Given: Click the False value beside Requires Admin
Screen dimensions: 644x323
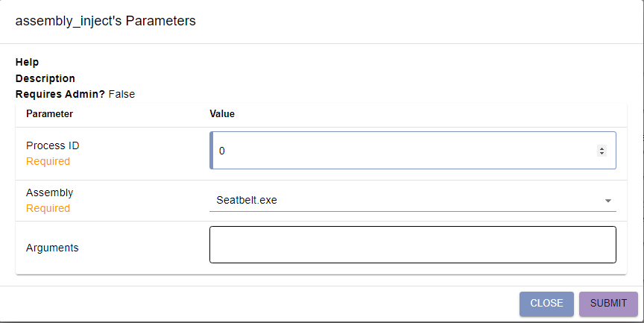Looking at the screenshot, I should pos(121,94).
